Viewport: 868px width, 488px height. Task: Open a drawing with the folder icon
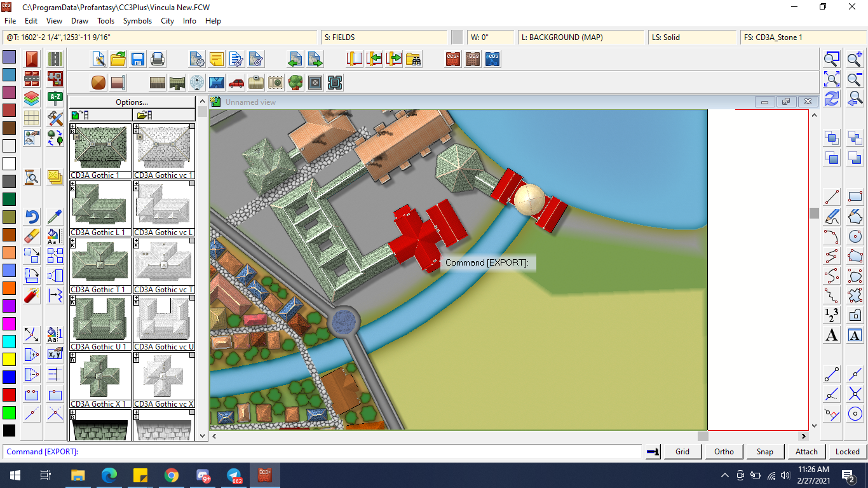tap(118, 60)
